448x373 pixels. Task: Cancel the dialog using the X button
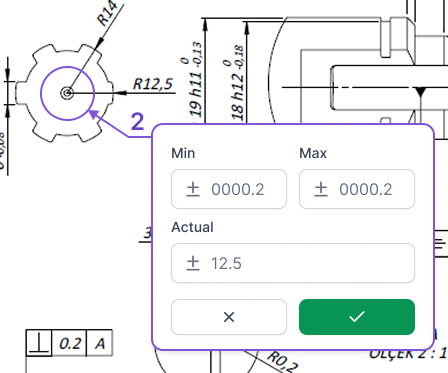(x=229, y=317)
